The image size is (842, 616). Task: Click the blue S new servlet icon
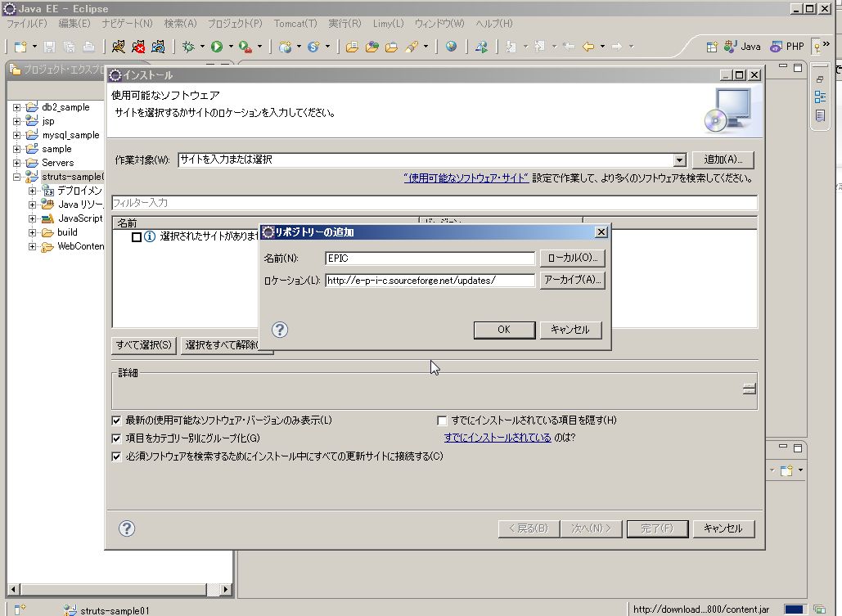click(313, 47)
